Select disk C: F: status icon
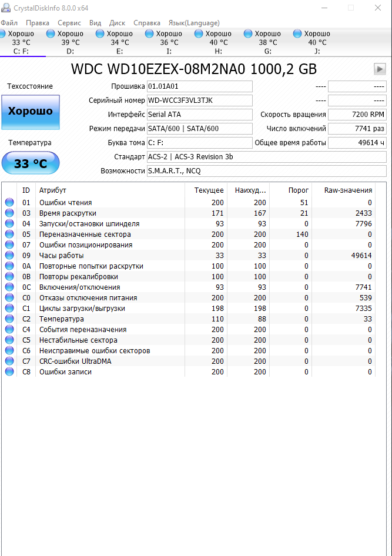This screenshot has width=392, height=556. [2, 34]
